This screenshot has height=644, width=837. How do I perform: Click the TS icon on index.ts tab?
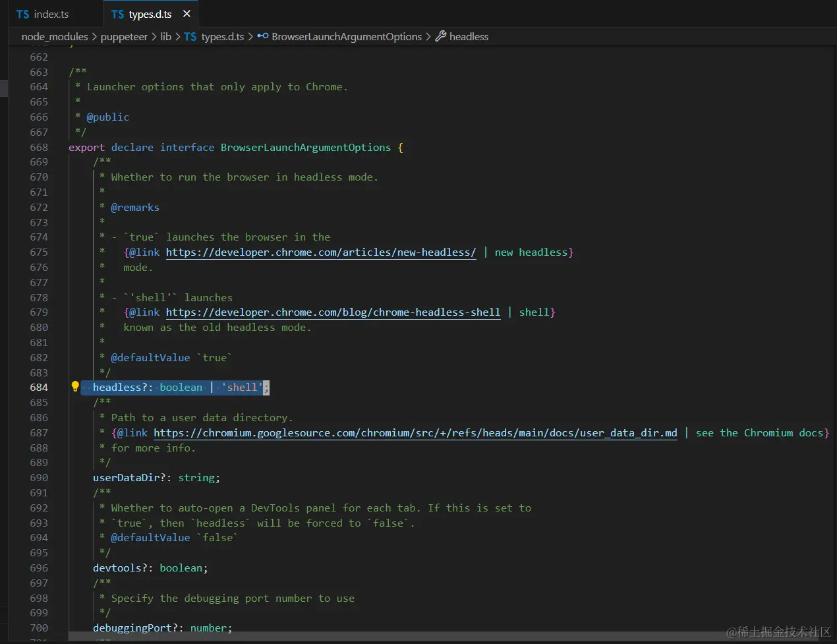pyautogui.click(x=23, y=14)
